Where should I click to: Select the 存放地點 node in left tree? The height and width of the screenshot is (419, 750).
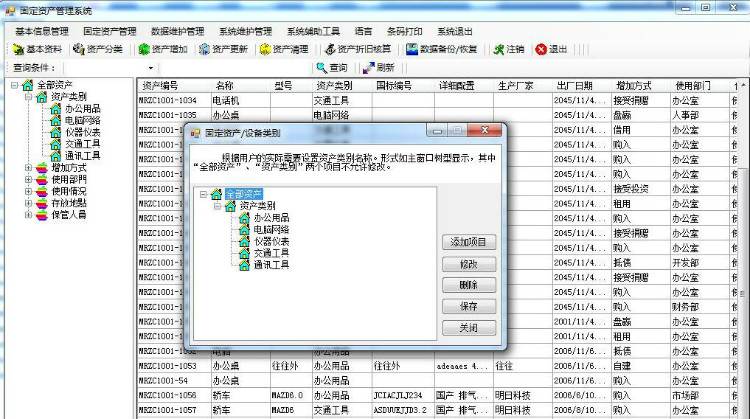point(69,203)
